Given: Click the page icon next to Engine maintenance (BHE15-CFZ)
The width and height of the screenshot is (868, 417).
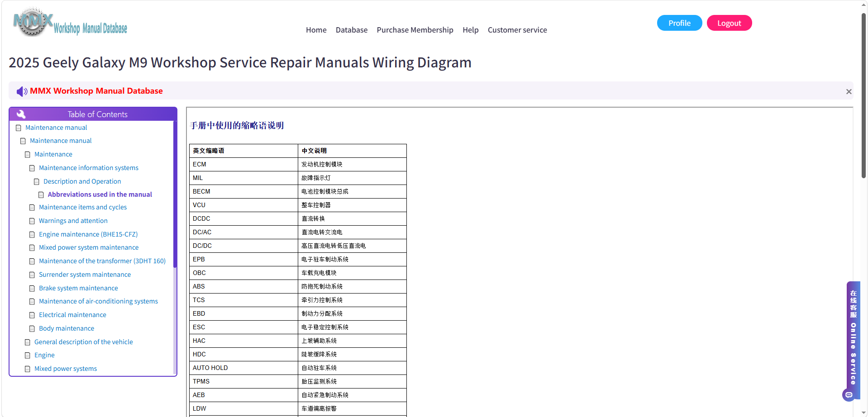Looking at the screenshot, I should click(32, 235).
